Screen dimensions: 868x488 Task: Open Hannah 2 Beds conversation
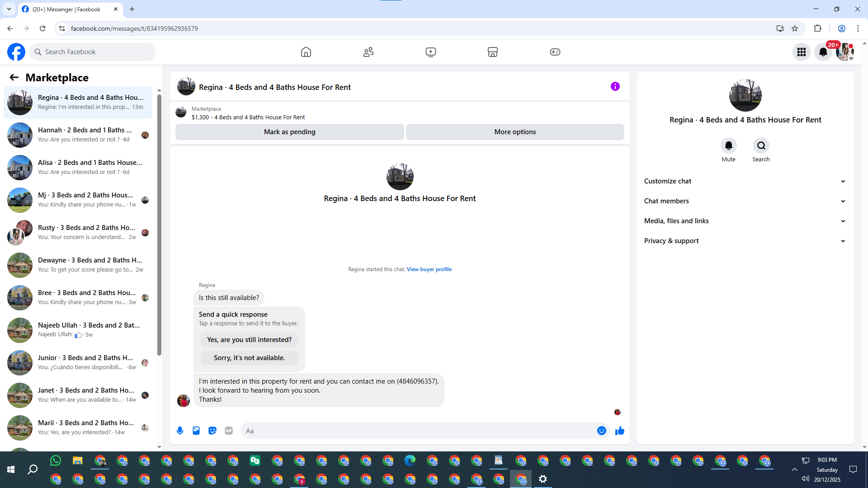[78, 135]
